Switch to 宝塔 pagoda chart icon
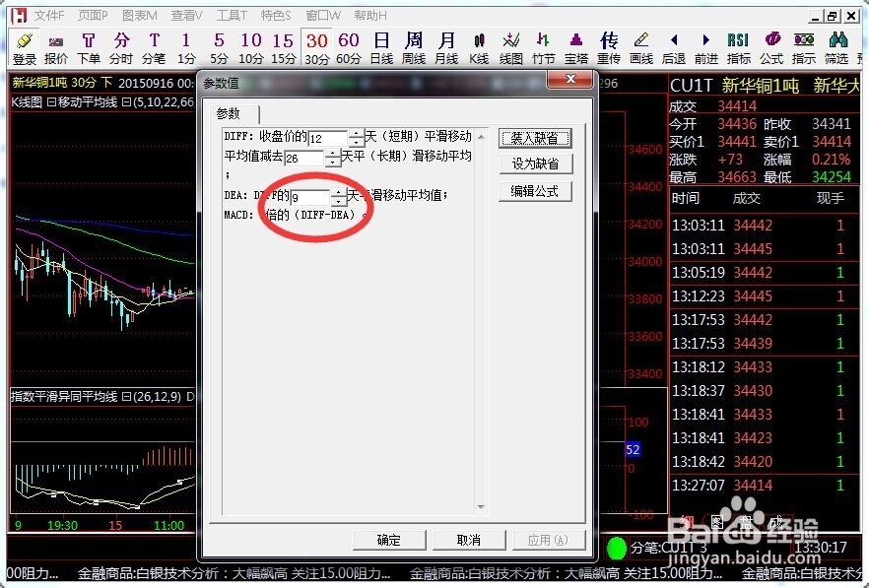 pos(574,47)
